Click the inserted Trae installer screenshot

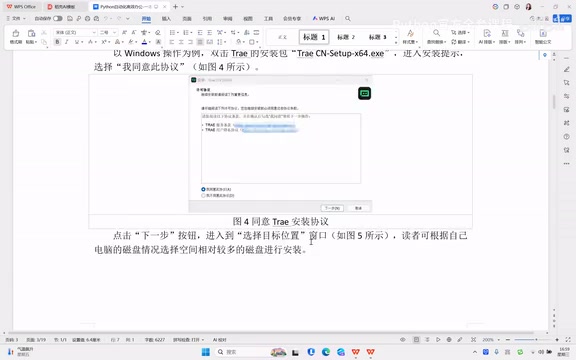(280, 144)
